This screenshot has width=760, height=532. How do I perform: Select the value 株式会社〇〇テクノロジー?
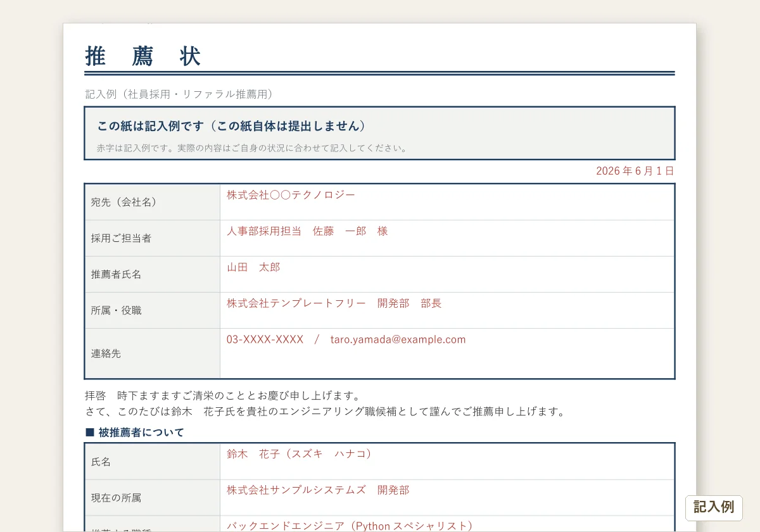(x=291, y=195)
